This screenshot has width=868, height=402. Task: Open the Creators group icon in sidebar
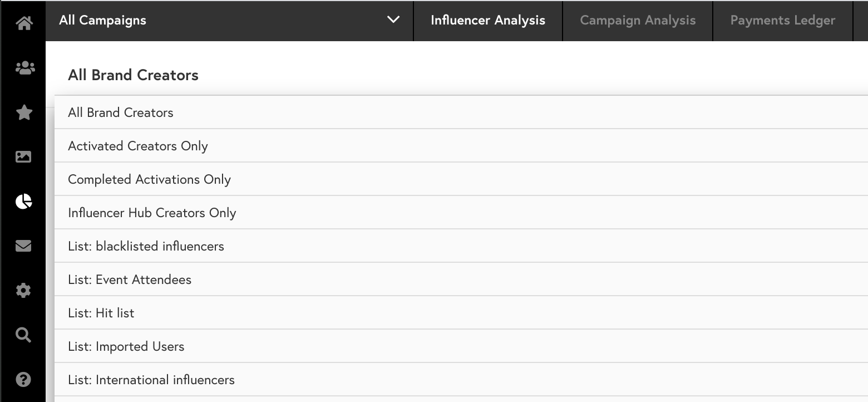tap(24, 68)
